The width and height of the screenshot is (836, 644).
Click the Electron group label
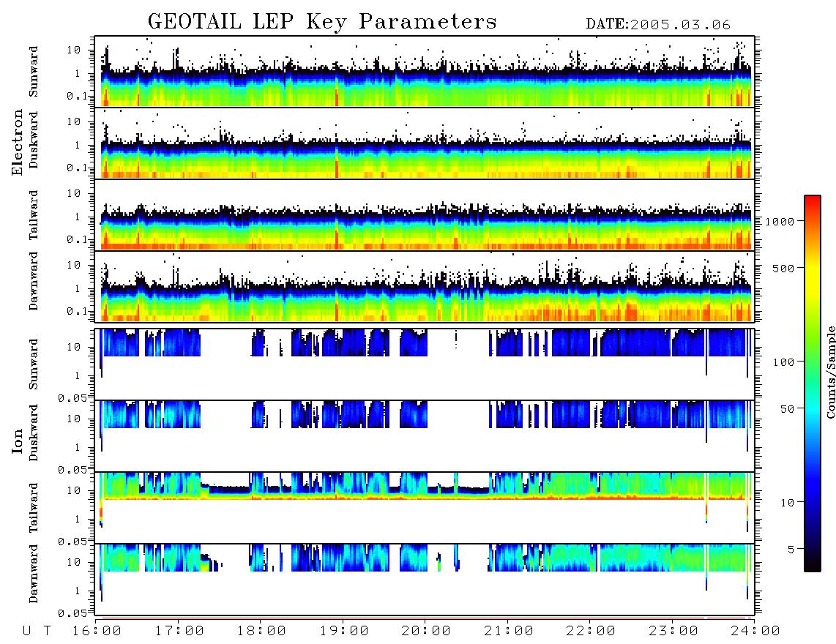click(x=18, y=143)
